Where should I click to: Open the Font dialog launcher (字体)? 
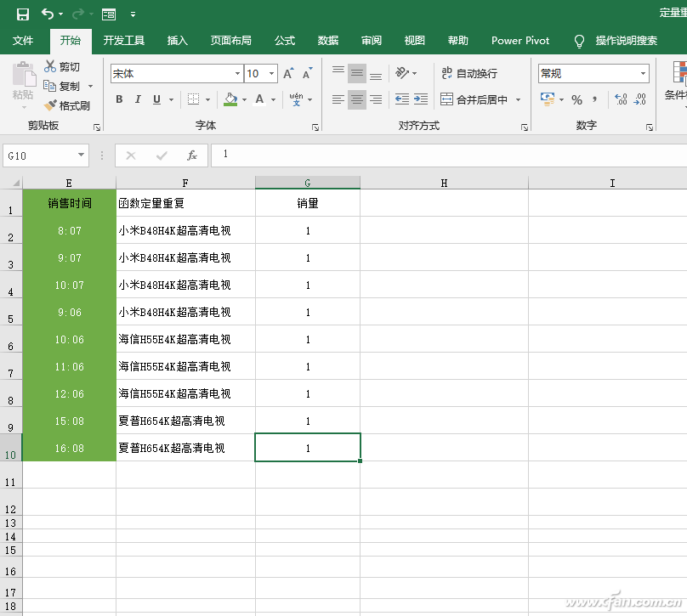315,127
